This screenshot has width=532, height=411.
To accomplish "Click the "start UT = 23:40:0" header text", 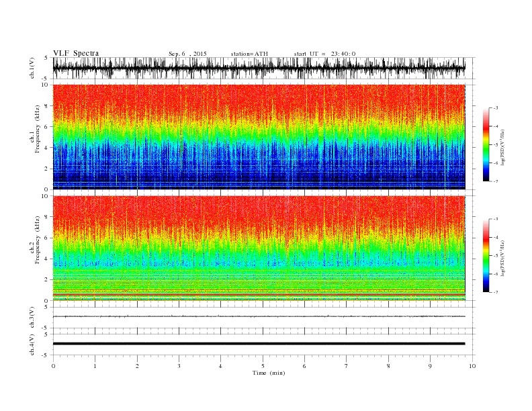I will tap(324, 54).
